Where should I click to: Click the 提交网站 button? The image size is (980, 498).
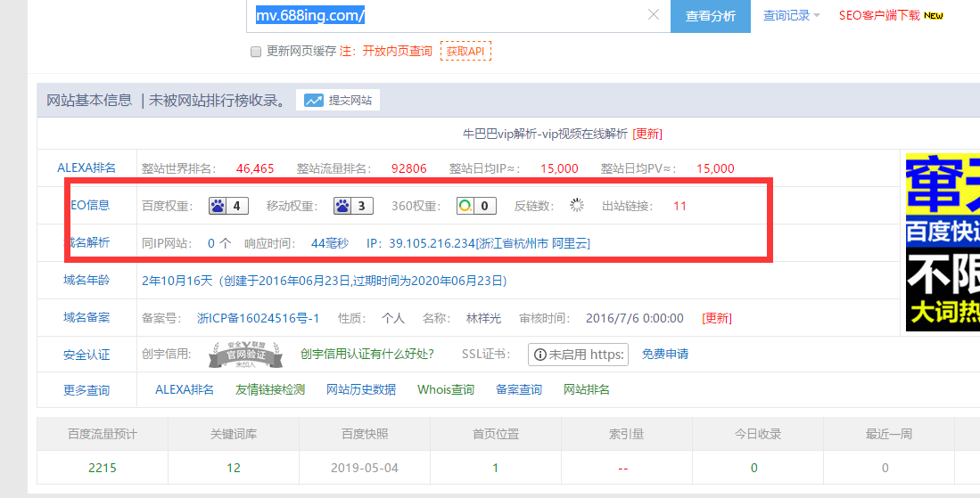[338, 101]
